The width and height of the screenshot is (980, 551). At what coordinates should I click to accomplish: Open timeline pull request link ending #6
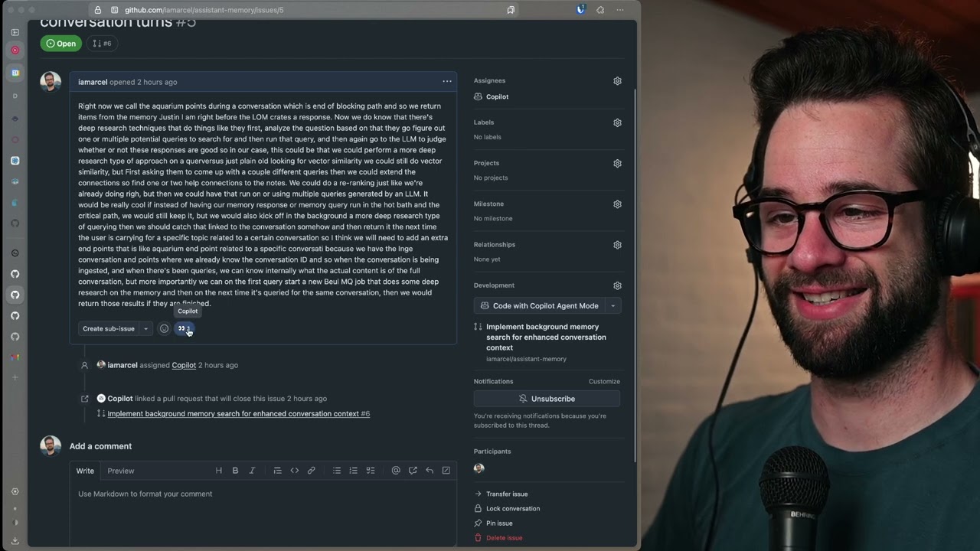click(239, 413)
